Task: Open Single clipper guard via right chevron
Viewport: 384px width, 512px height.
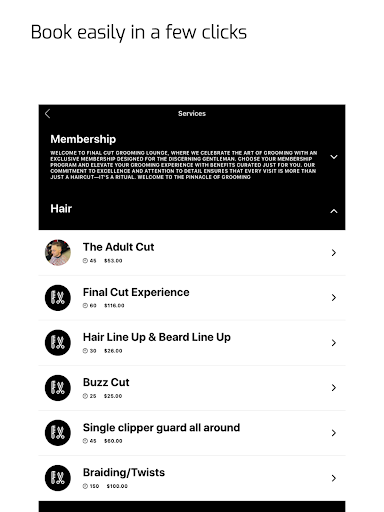Action: (x=334, y=433)
